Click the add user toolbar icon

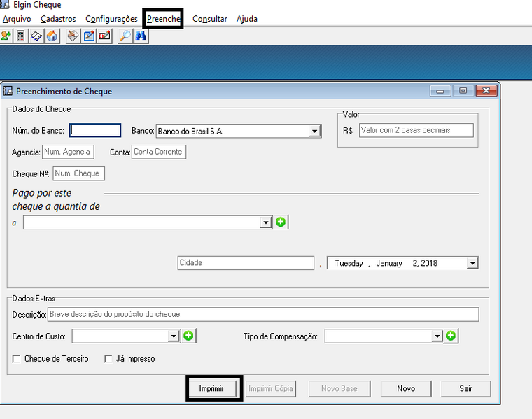(x=6, y=36)
